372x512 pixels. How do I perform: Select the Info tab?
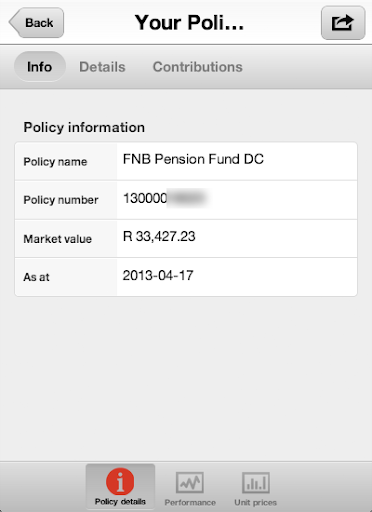tap(40, 67)
